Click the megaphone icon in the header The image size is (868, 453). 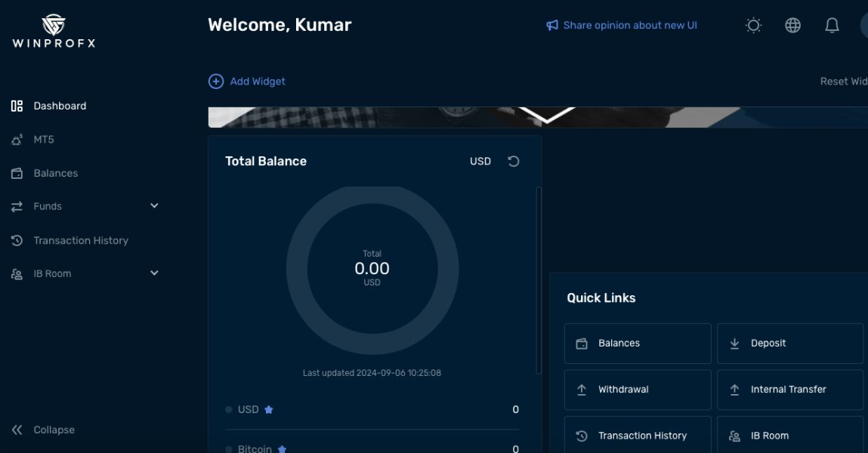[552, 26]
